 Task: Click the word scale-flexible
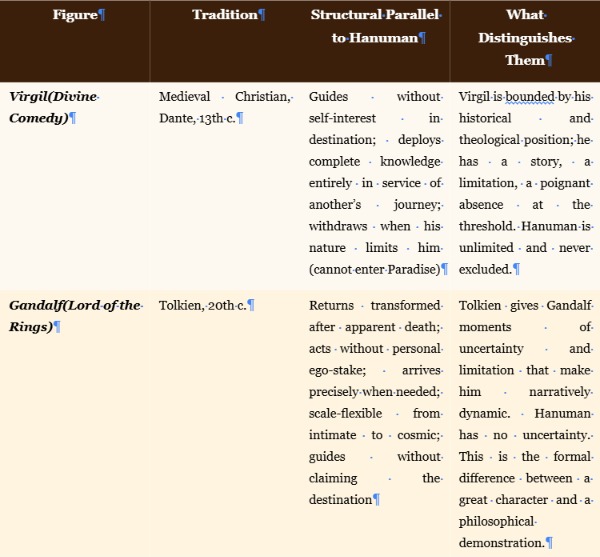click(x=345, y=414)
